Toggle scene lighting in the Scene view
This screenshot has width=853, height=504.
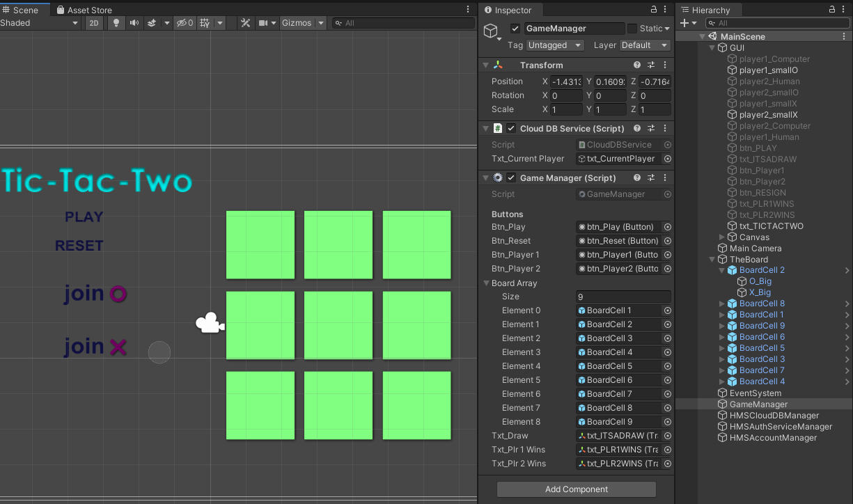click(116, 22)
